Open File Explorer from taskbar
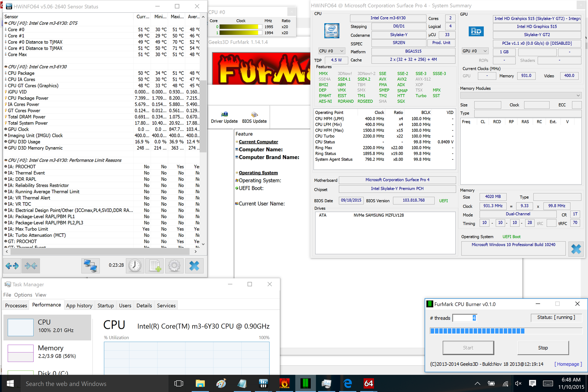This screenshot has height=392, width=588. click(200, 384)
